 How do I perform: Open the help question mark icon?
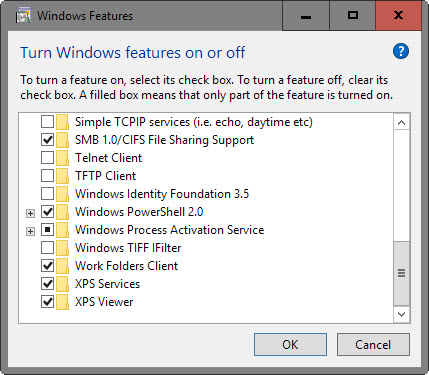point(401,52)
